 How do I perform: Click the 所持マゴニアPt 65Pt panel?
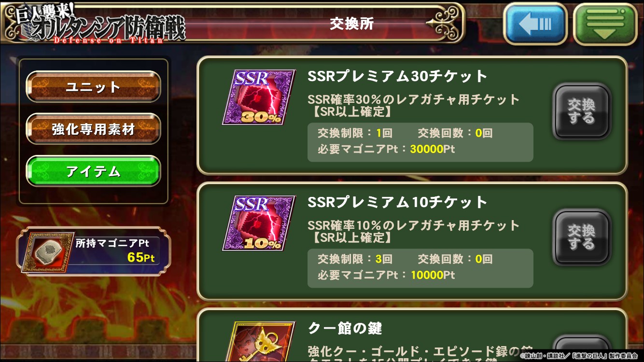click(94, 251)
